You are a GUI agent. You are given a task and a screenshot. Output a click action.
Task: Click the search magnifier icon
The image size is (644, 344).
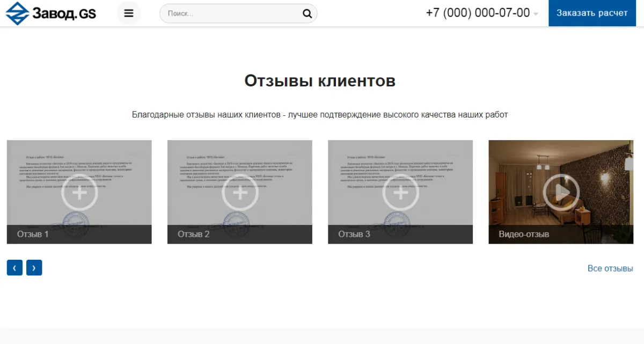tap(306, 13)
